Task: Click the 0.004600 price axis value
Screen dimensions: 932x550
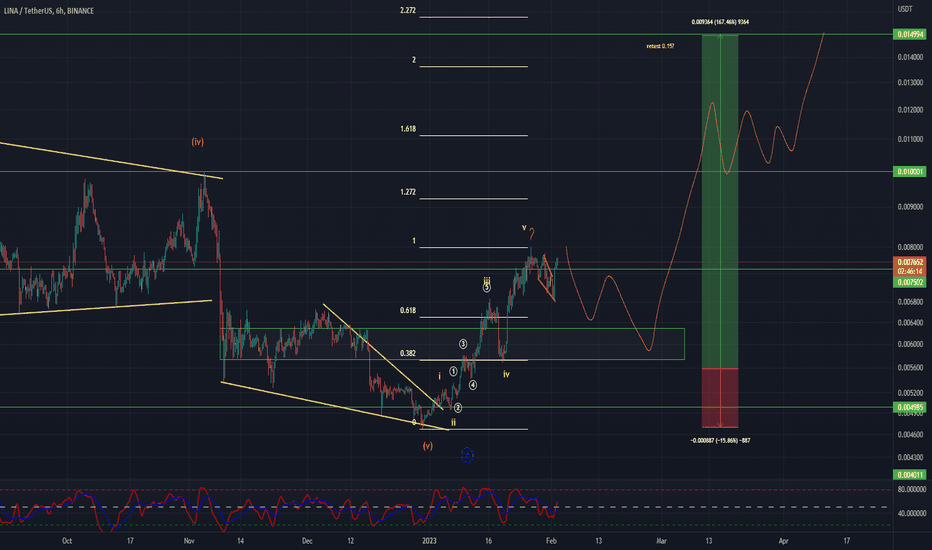Action: (910, 435)
